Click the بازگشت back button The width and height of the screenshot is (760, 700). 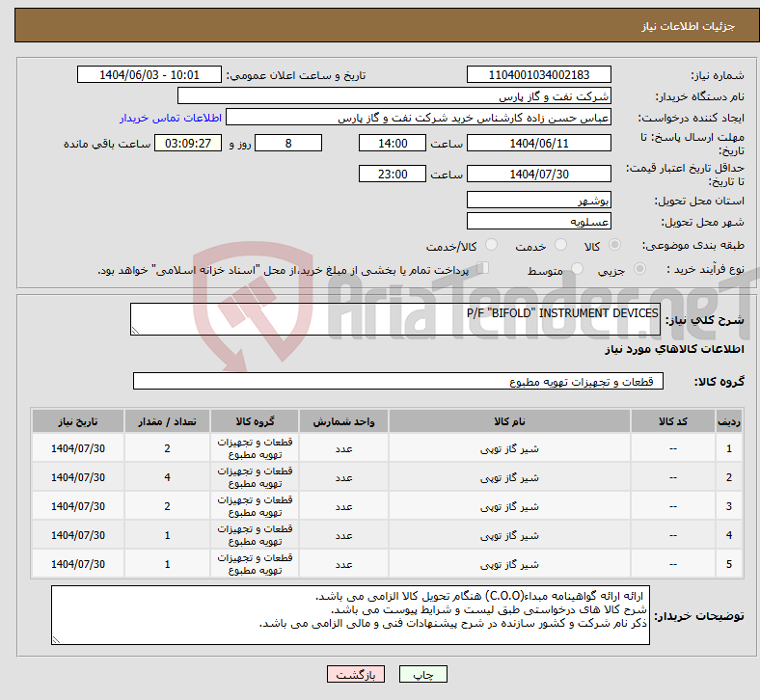[356, 674]
